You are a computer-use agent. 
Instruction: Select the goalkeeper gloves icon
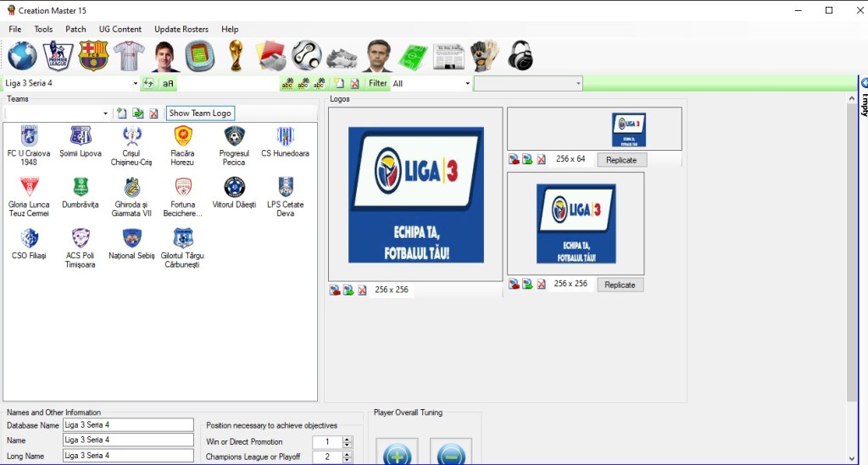[x=484, y=56]
